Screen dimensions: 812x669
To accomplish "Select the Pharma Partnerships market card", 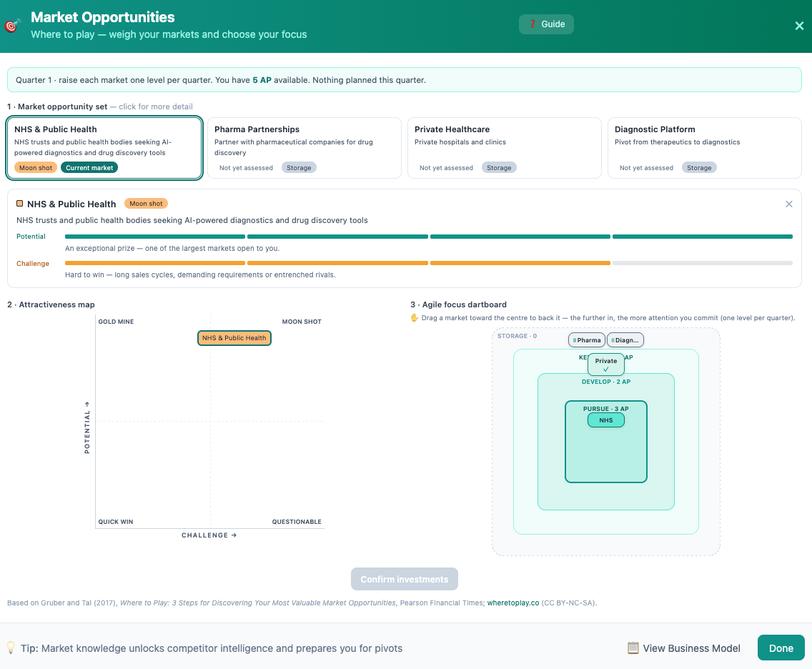I will click(304, 148).
